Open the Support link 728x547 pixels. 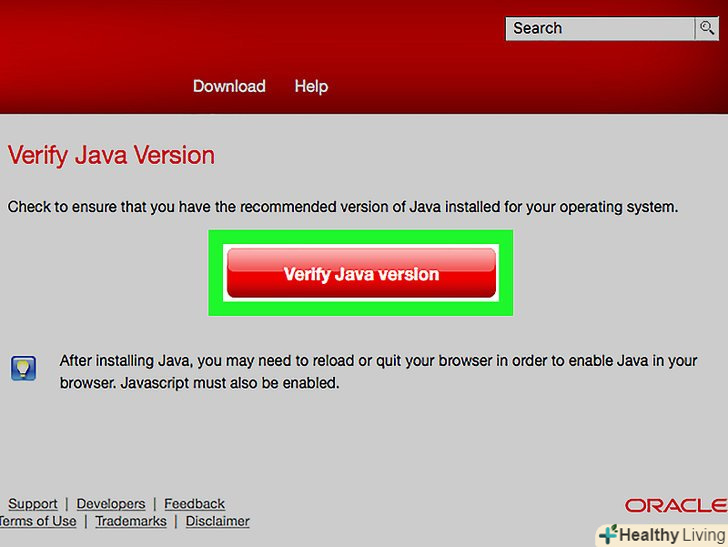[32, 504]
